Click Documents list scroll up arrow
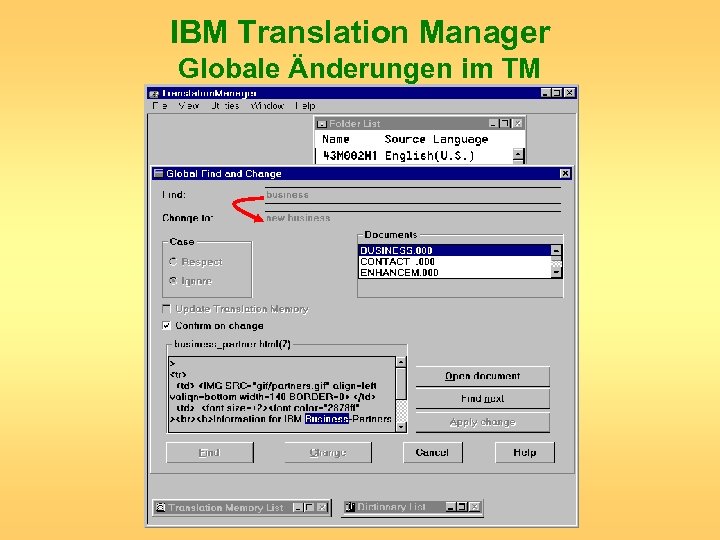This screenshot has height=540, width=720. point(556,250)
